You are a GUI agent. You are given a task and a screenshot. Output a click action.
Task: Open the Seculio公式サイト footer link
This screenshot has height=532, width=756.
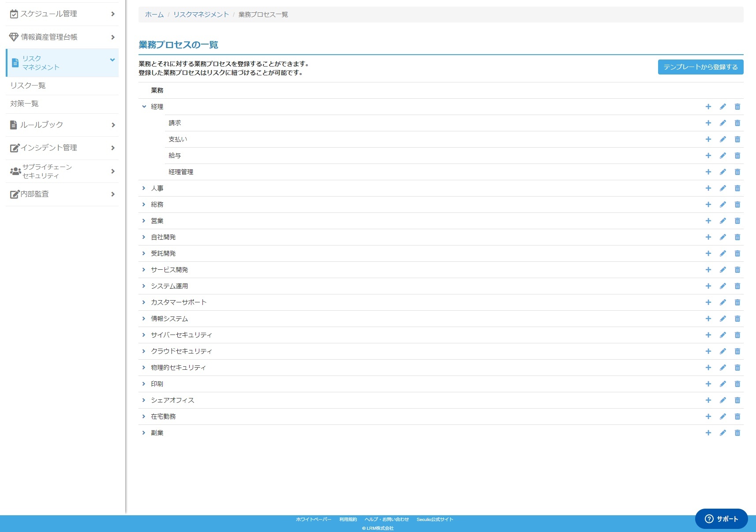435,519
